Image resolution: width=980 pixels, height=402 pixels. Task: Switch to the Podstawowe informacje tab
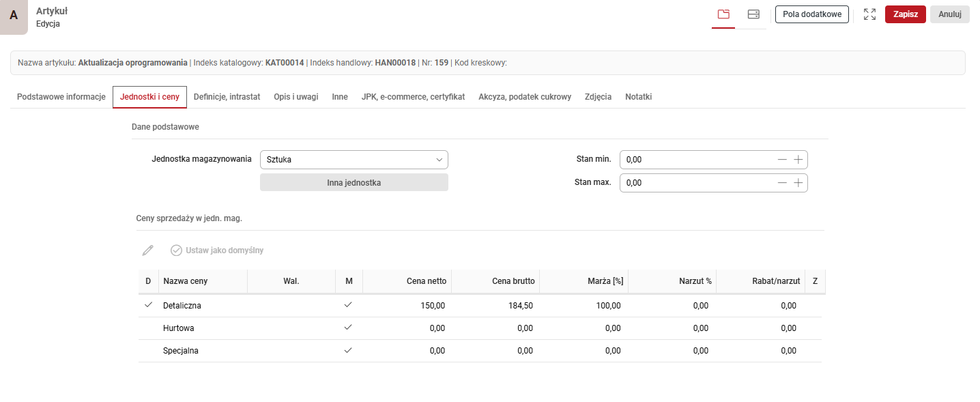tap(61, 97)
